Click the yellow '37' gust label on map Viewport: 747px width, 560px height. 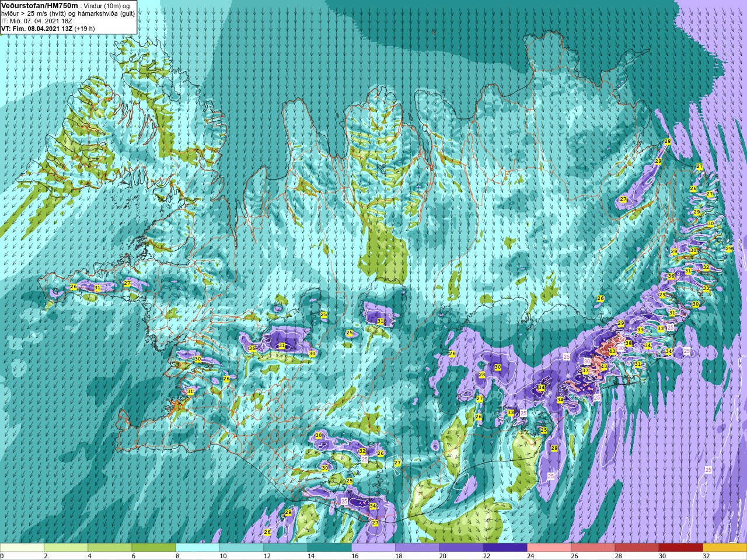(585, 371)
